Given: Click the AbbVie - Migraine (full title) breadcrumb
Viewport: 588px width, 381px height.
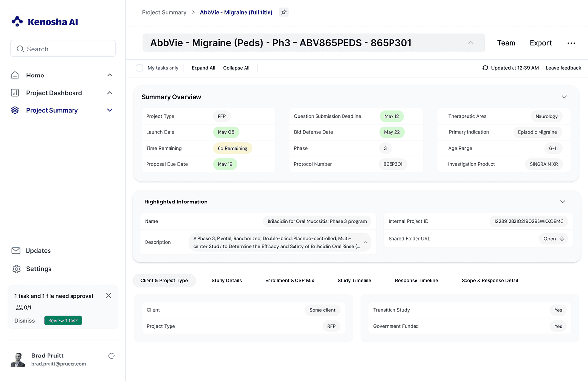Looking at the screenshot, I should tap(236, 12).
